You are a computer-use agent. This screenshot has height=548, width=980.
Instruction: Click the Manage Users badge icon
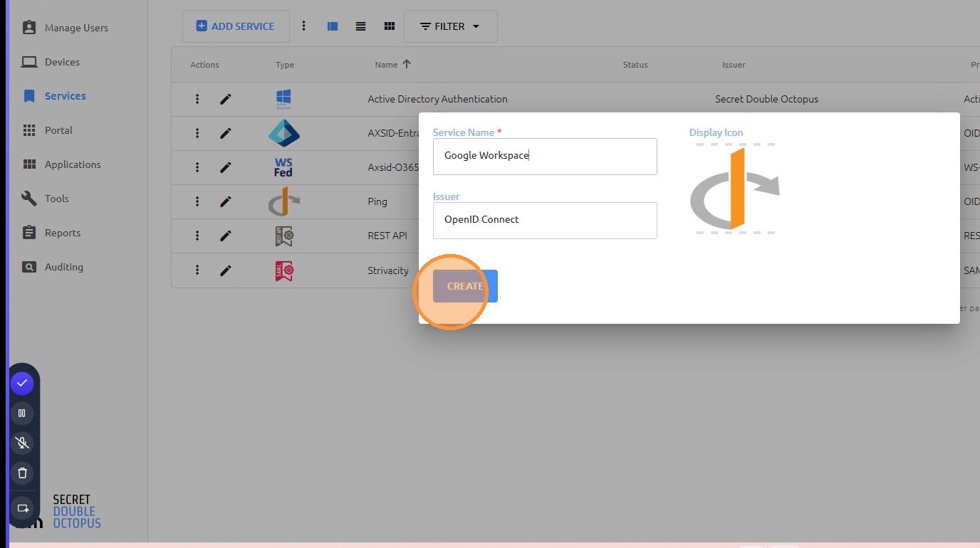tap(29, 28)
